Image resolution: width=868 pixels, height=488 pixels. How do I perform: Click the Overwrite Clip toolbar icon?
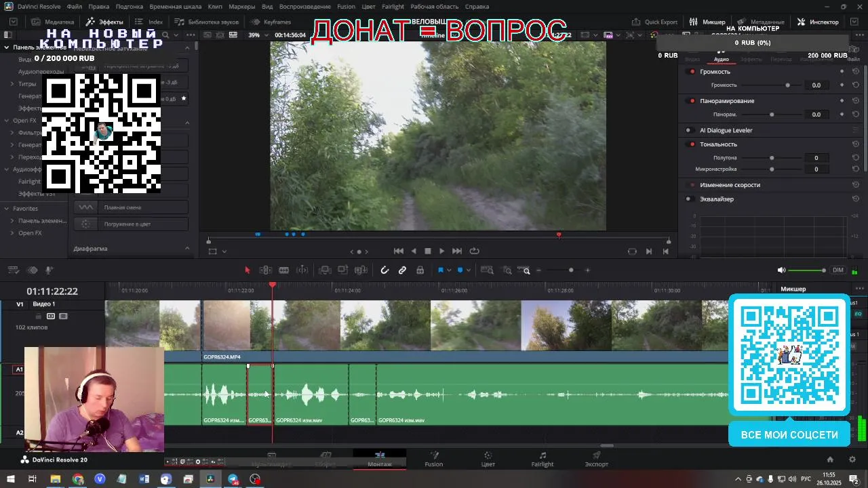click(x=343, y=270)
